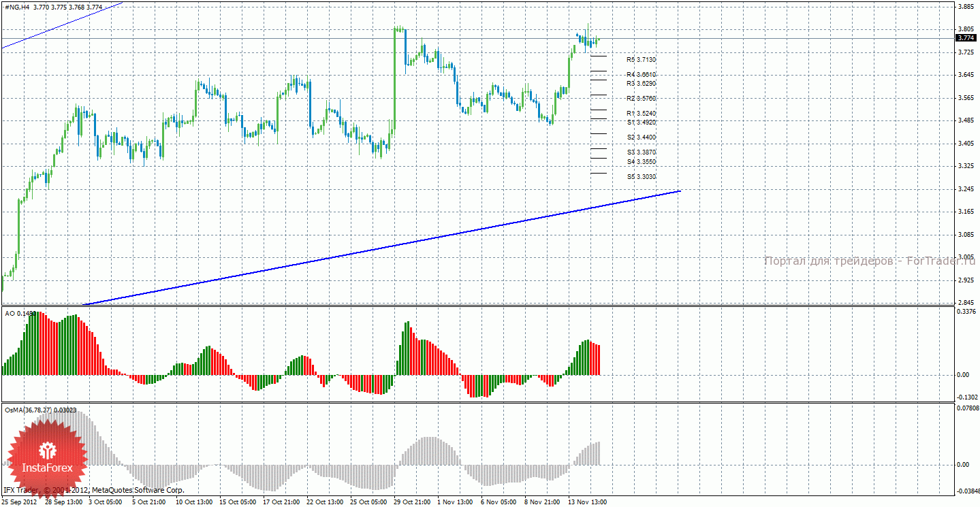Click the 3.005 price axis value
The width and height of the screenshot is (980, 507).
[965, 258]
